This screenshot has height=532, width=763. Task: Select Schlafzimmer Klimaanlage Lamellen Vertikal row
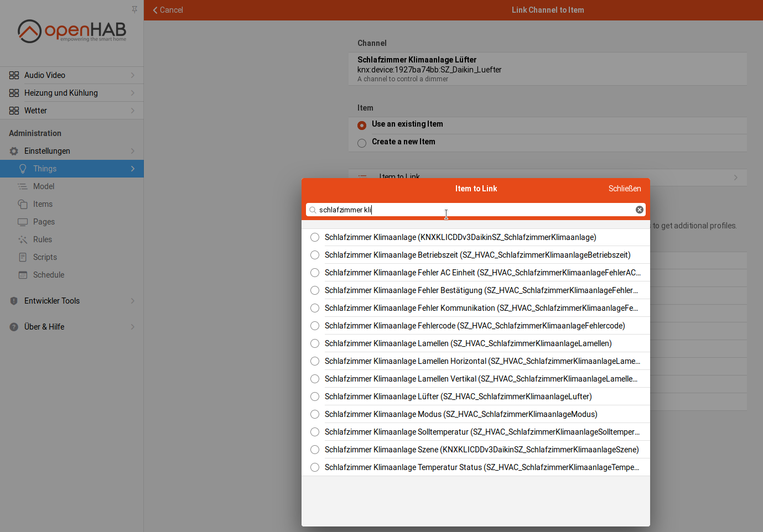(476, 379)
